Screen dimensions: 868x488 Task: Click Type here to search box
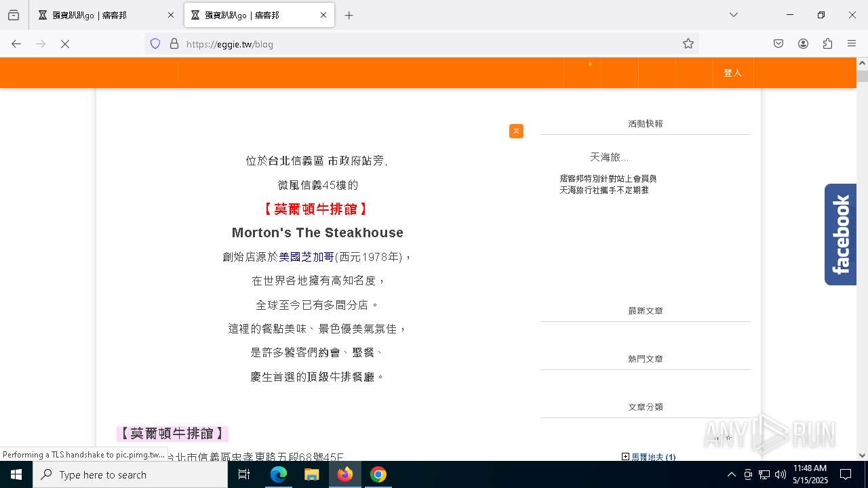130,474
